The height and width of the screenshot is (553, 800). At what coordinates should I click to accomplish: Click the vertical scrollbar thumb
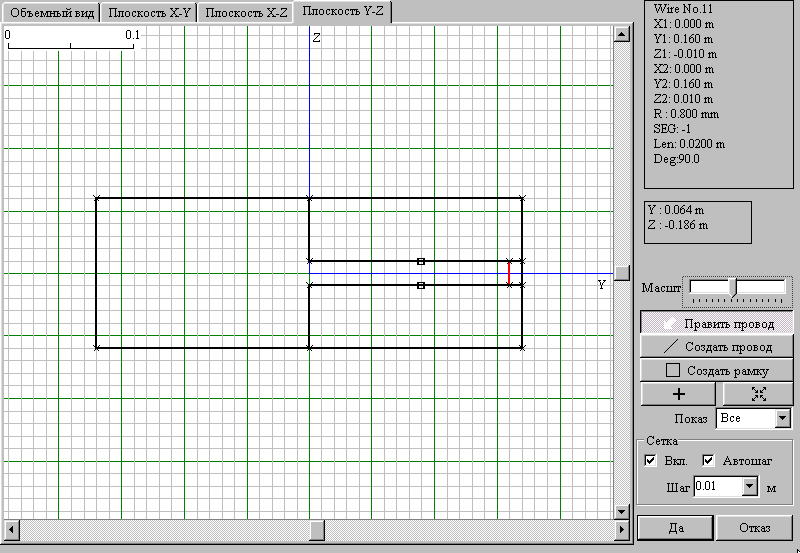621,272
